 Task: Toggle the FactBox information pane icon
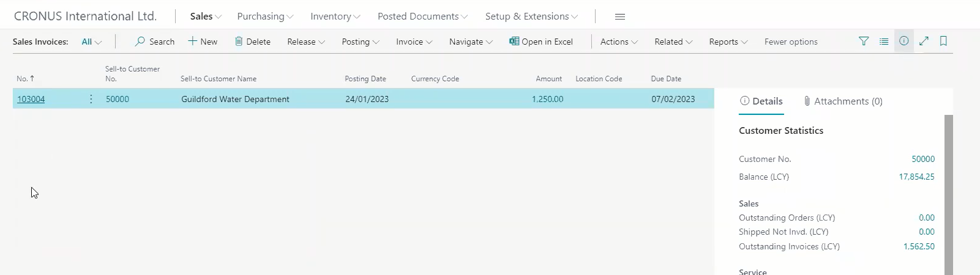click(904, 41)
